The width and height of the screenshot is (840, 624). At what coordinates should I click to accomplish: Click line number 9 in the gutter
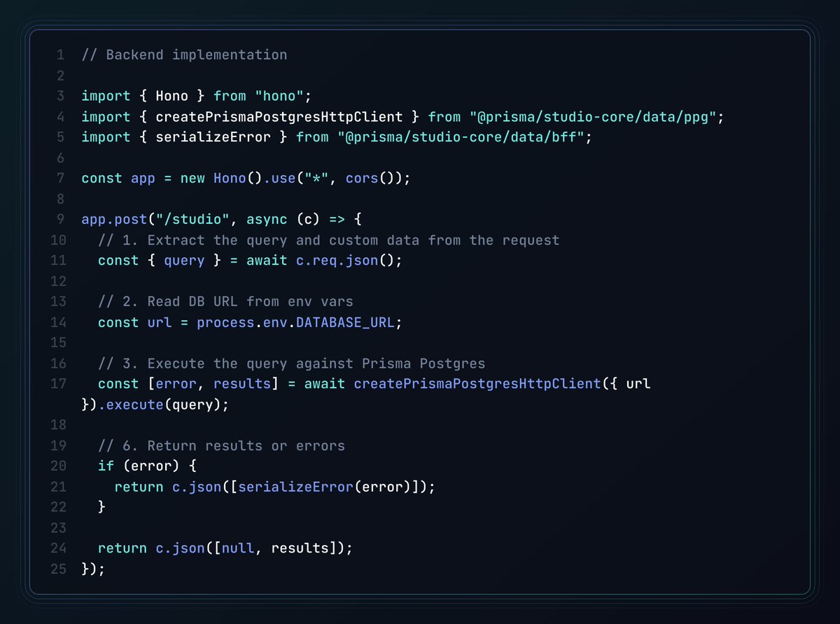tap(62, 220)
